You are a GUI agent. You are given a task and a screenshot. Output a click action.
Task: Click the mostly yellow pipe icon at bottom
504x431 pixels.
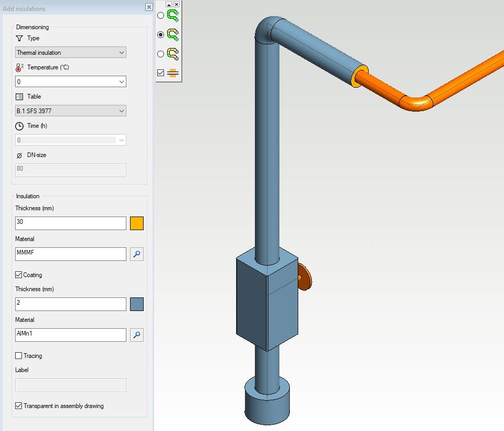click(172, 53)
